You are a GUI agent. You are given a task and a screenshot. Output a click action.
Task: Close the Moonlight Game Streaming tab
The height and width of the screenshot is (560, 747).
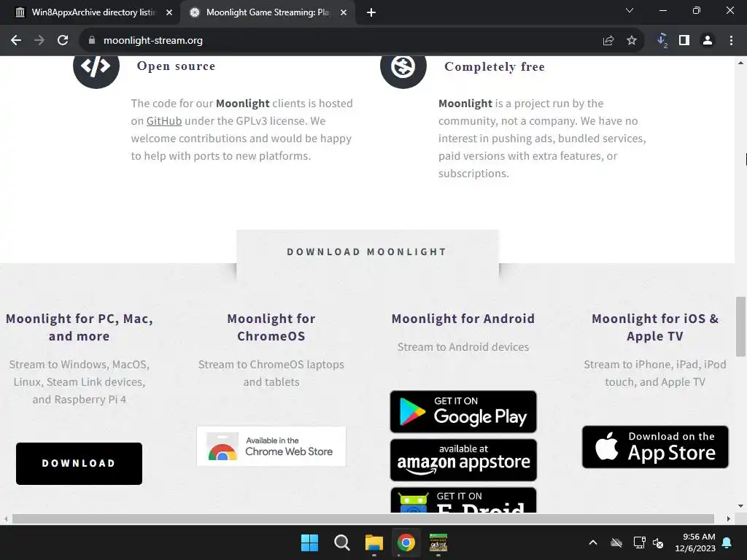344,12
